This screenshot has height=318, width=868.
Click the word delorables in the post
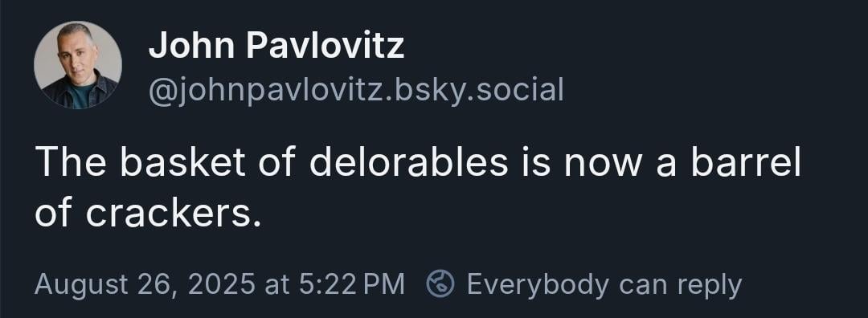point(408,162)
